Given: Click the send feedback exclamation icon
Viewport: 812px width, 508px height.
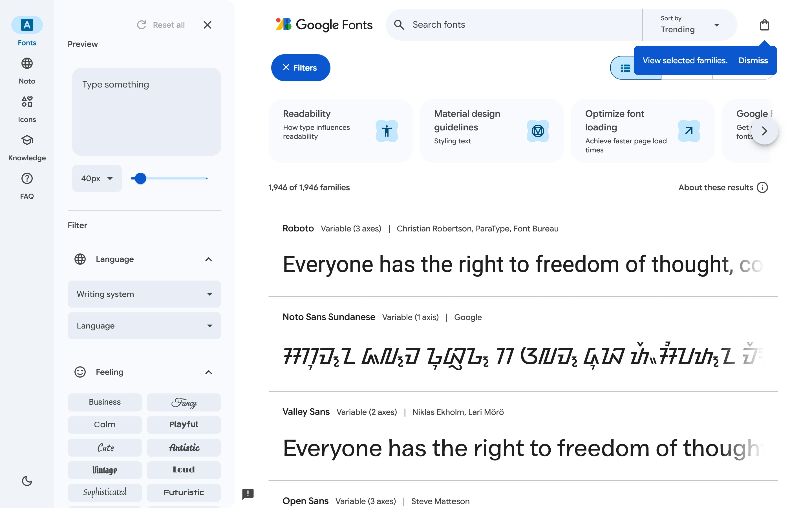Looking at the screenshot, I should pos(248,494).
